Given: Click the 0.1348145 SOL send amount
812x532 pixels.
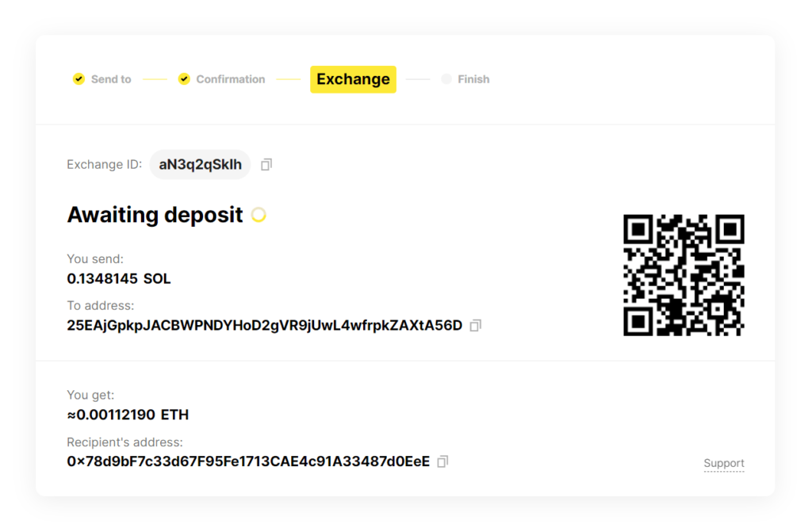Looking at the screenshot, I should [x=119, y=279].
